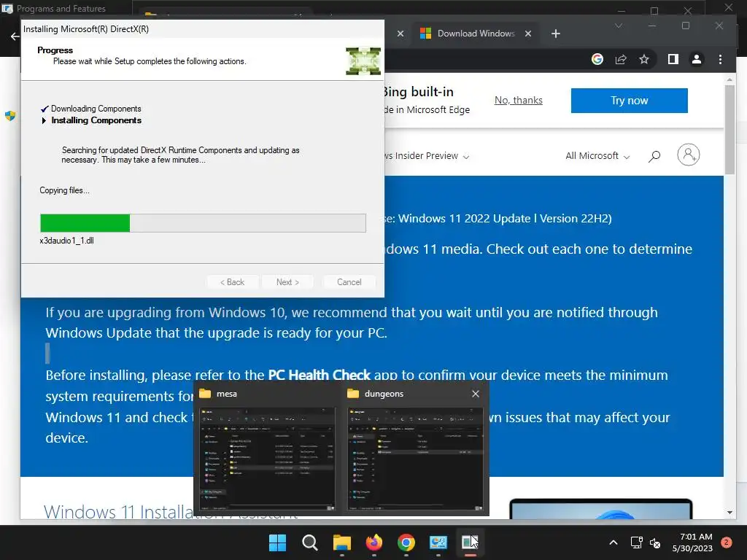Click the muted volume tray icon
The width and height of the screenshot is (747, 560).
point(655,542)
